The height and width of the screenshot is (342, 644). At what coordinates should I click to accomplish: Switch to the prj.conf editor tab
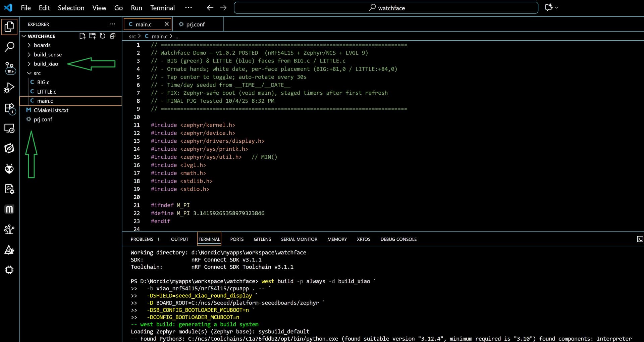pyautogui.click(x=195, y=25)
